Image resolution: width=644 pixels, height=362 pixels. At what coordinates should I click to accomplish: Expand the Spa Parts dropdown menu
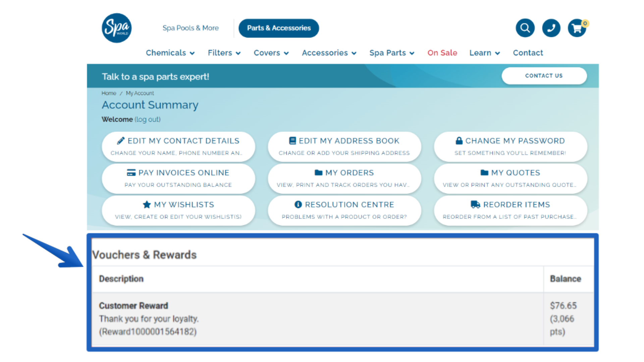(392, 53)
